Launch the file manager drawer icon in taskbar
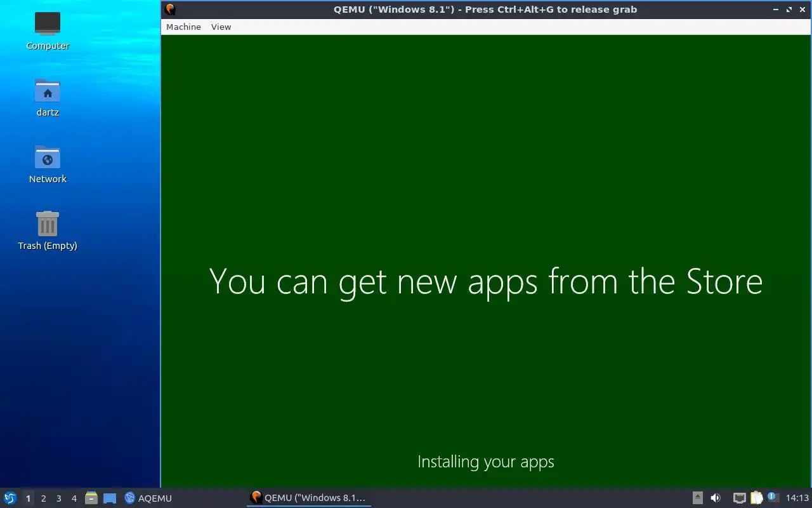Screen dimensions: 812x508 [91, 498]
